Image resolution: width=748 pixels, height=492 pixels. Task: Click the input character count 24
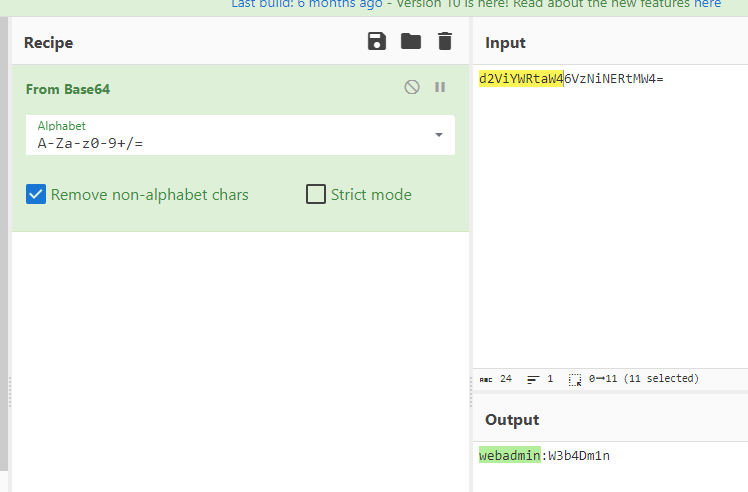tap(506, 379)
